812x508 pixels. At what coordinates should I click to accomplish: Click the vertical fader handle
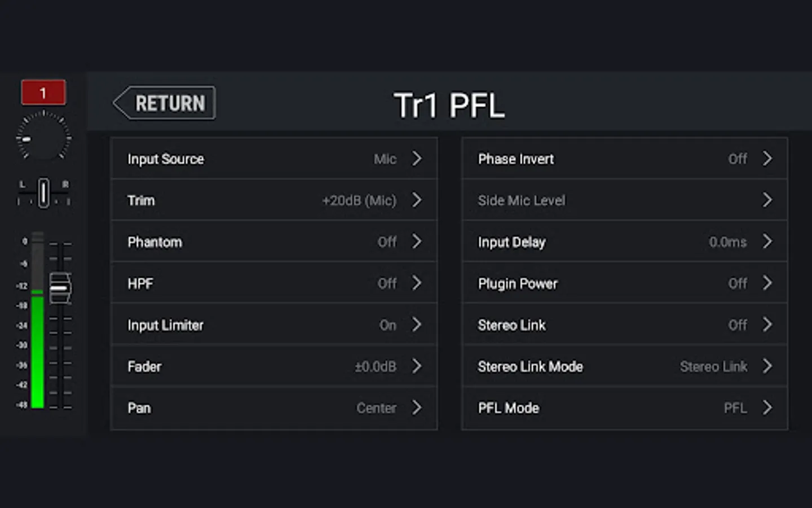coord(60,288)
